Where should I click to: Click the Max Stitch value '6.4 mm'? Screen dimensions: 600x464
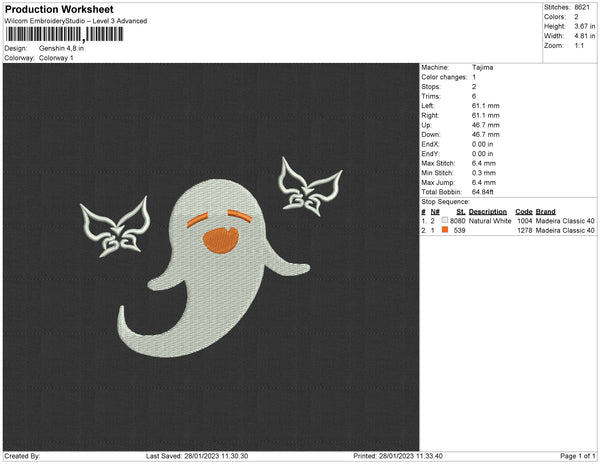(484, 163)
